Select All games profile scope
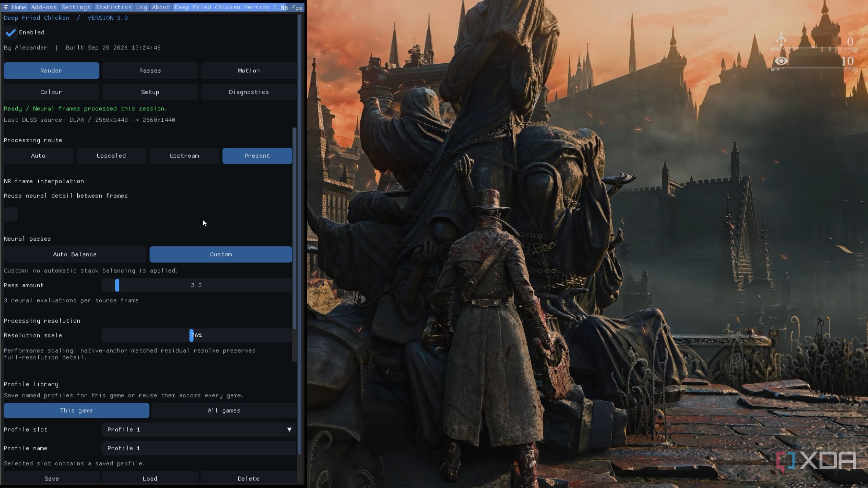Viewport: 868px width, 488px height. click(x=224, y=411)
